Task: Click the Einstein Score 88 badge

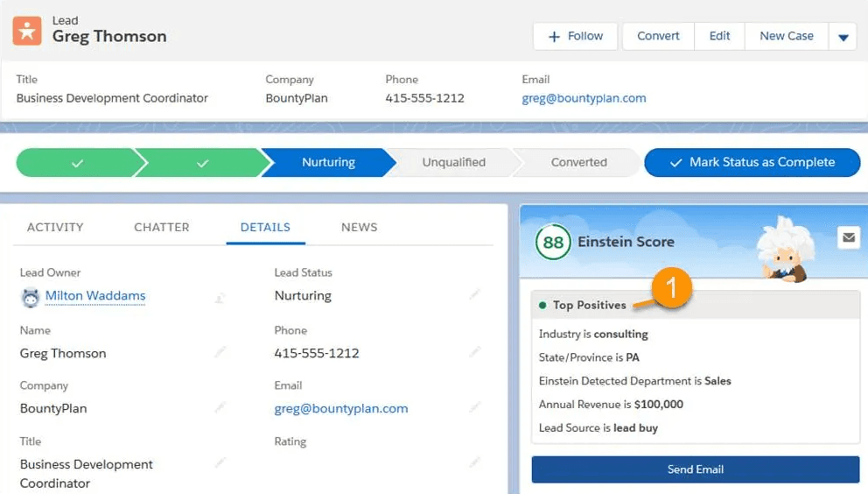Action: point(553,242)
